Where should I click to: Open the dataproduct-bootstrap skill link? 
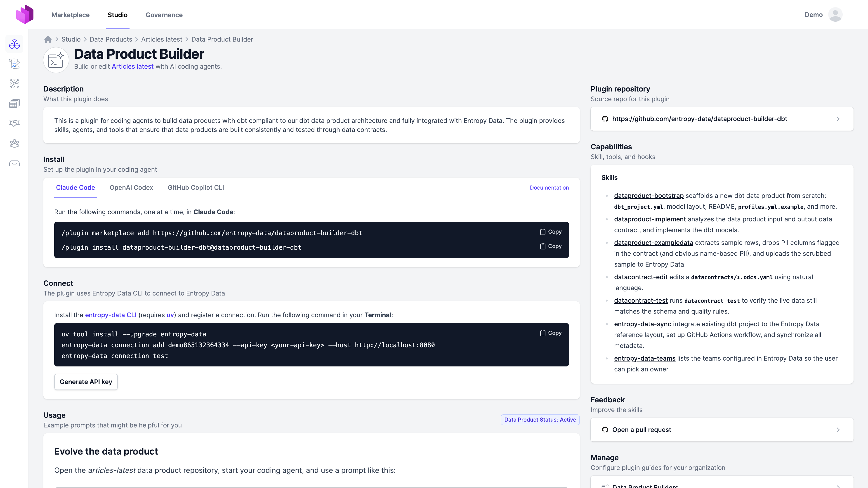coord(649,196)
